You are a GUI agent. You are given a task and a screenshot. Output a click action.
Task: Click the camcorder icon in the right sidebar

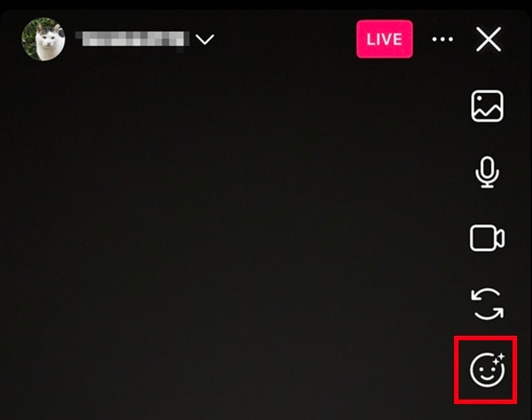(487, 237)
